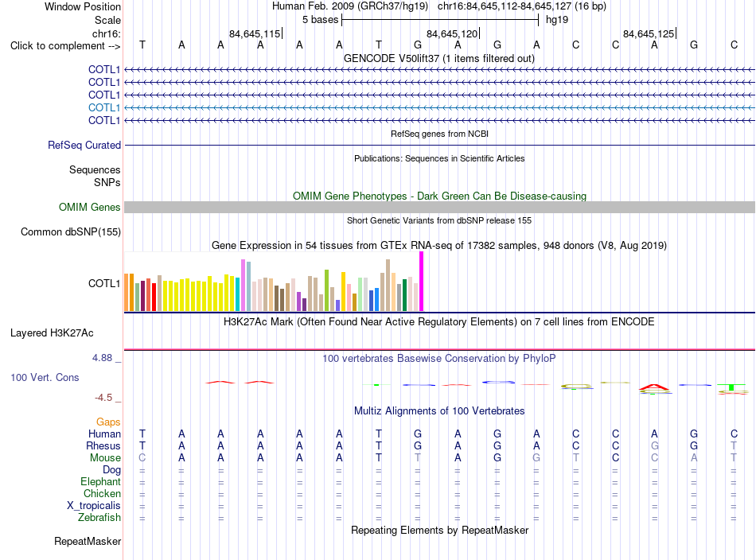Viewport: 756px width, 560px height.
Task: Select the Rhesus alignment row label
Action: (103, 445)
